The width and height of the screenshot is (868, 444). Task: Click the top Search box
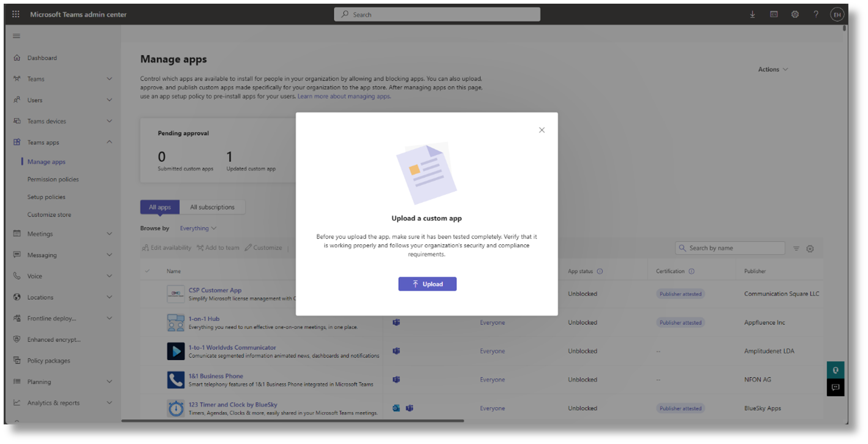437,15
